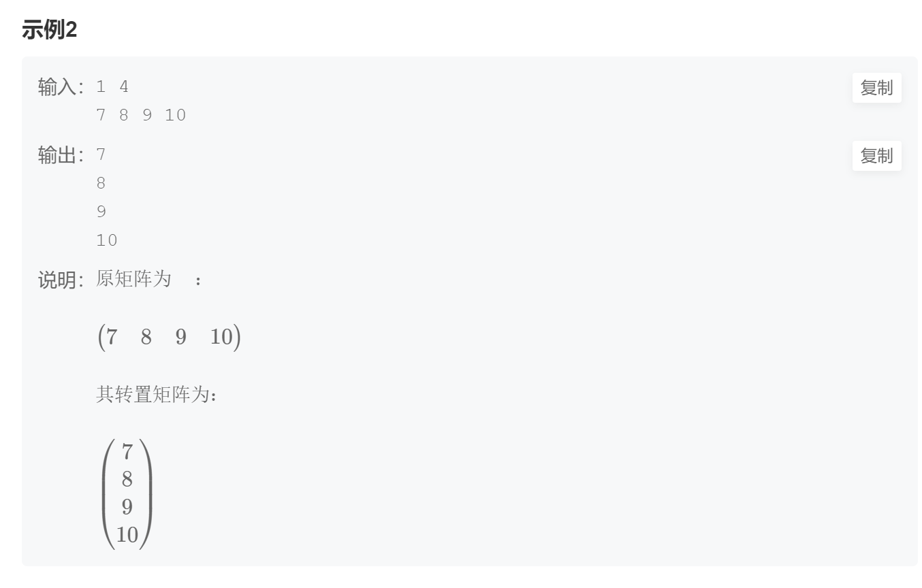This screenshot has height=588, width=922.
Task: Click the 其转置矩阵为 text
Action: pyautogui.click(x=157, y=395)
